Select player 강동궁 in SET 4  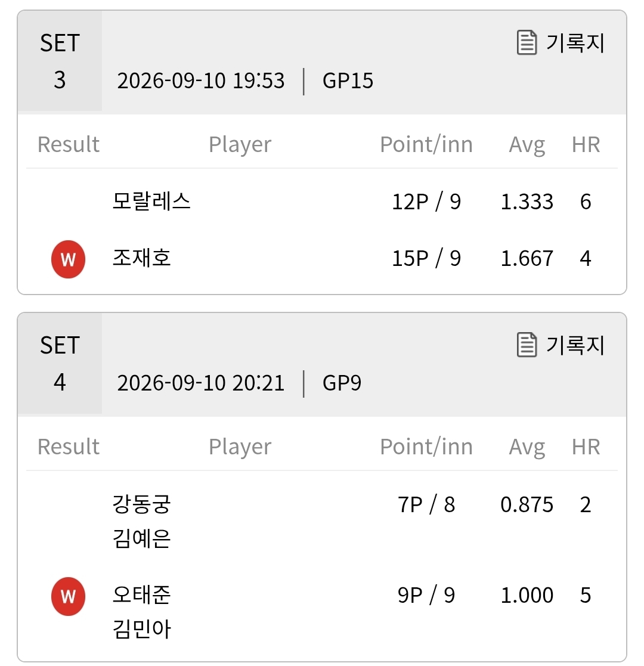click(141, 504)
